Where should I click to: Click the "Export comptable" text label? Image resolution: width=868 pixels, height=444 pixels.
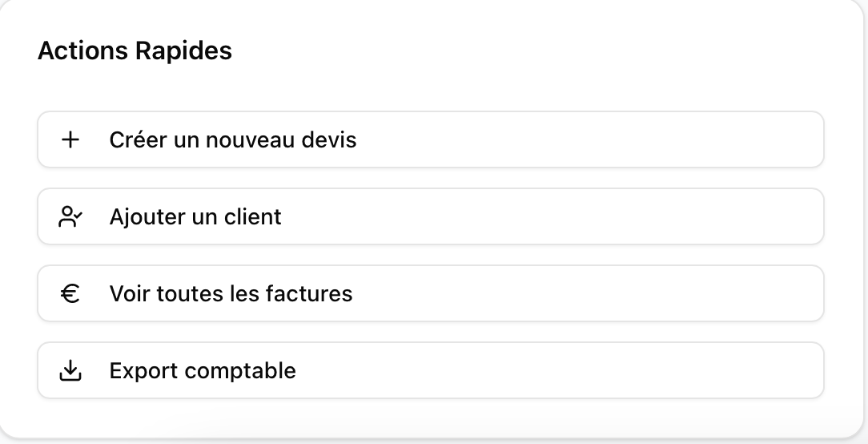pos(203,371)
